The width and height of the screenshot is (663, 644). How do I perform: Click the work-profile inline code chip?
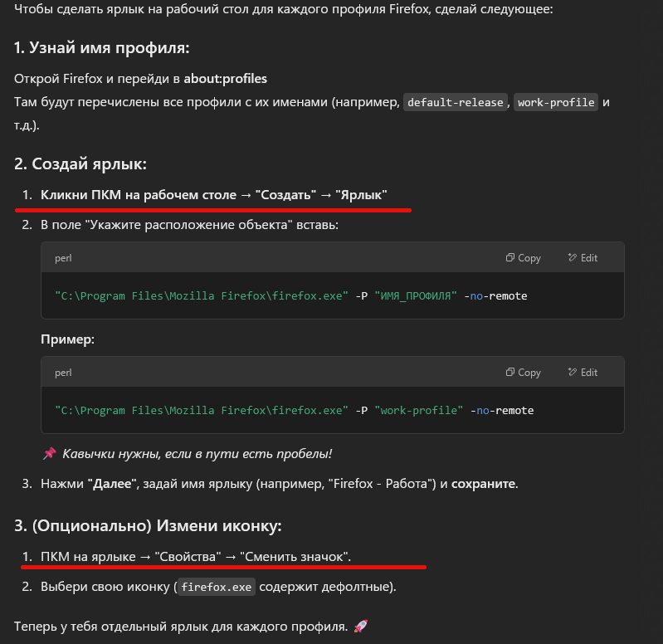click(x=556, y=102)
